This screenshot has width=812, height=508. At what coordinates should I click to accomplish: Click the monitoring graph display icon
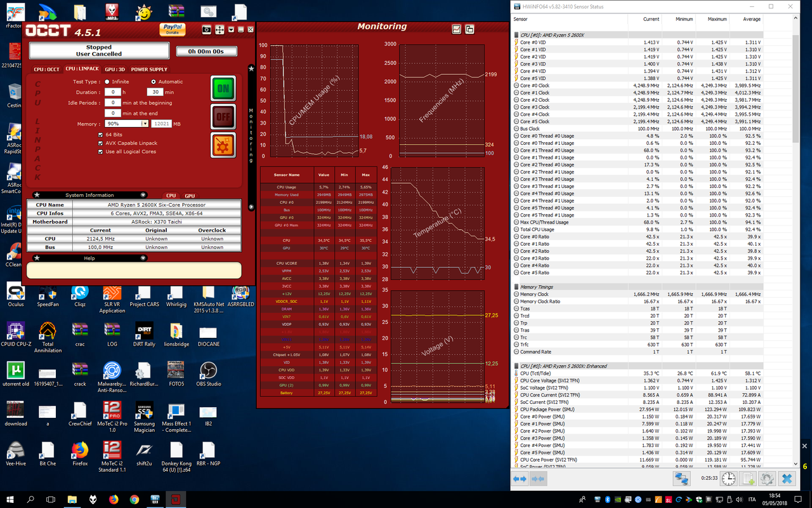tap(456, 29)
